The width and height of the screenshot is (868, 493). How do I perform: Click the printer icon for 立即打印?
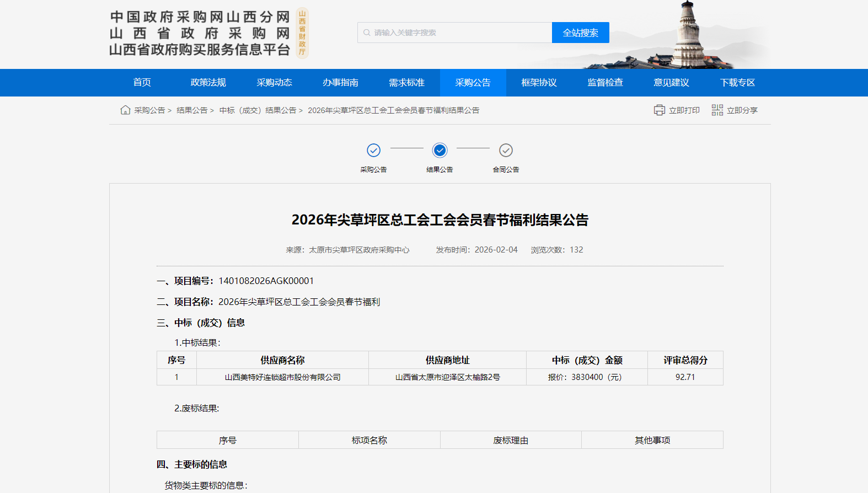(659, 110)
